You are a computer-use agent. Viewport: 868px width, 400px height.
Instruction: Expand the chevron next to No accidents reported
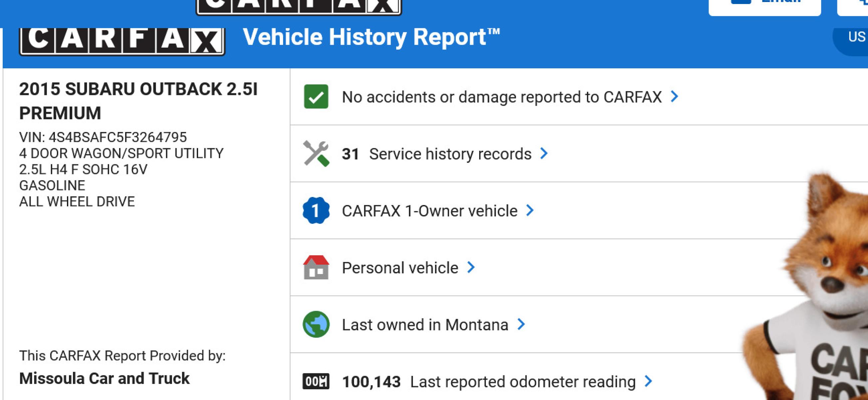(674, 96)
